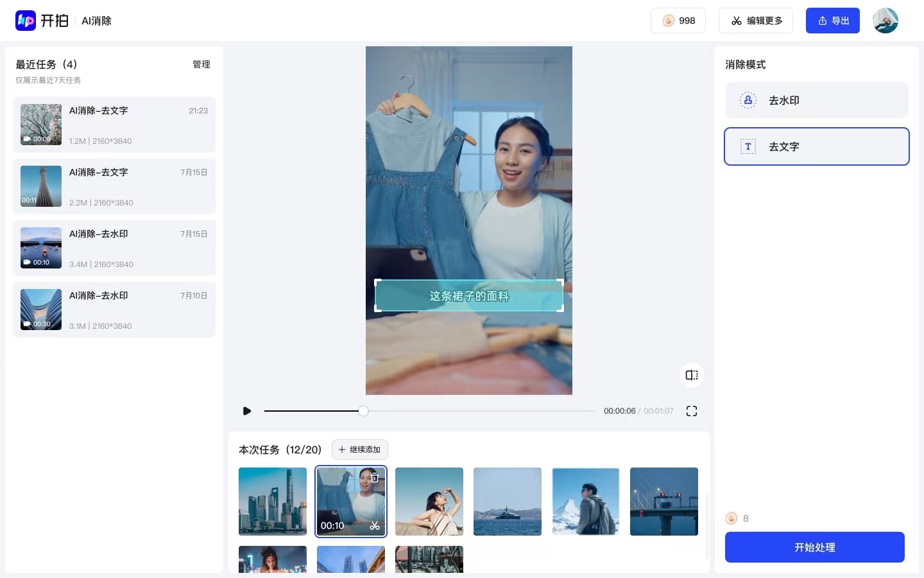Screen dimensions: 924x578
Task: Click 继续添加 to add more files
Action: pos(360,450)
